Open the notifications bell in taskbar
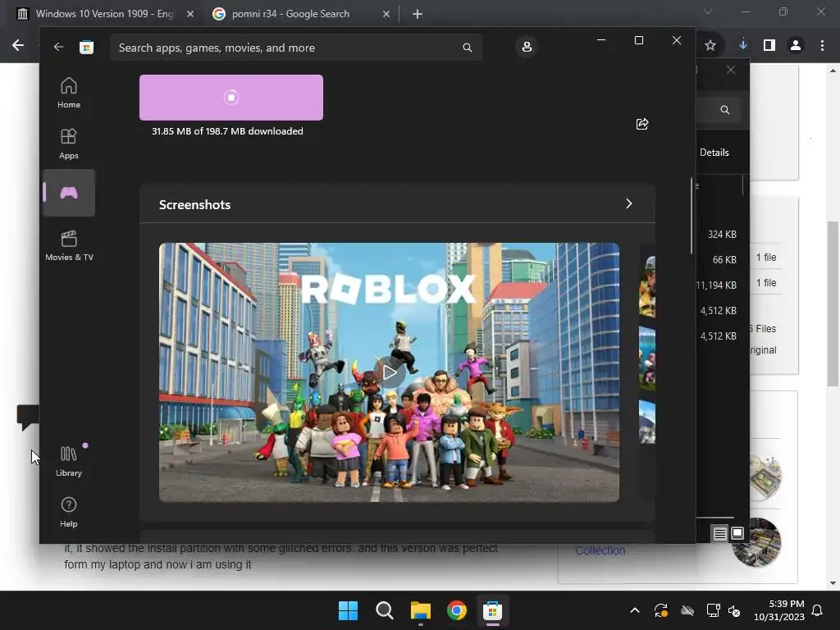Screen dimensions: 840x630 tap(817, 610)
